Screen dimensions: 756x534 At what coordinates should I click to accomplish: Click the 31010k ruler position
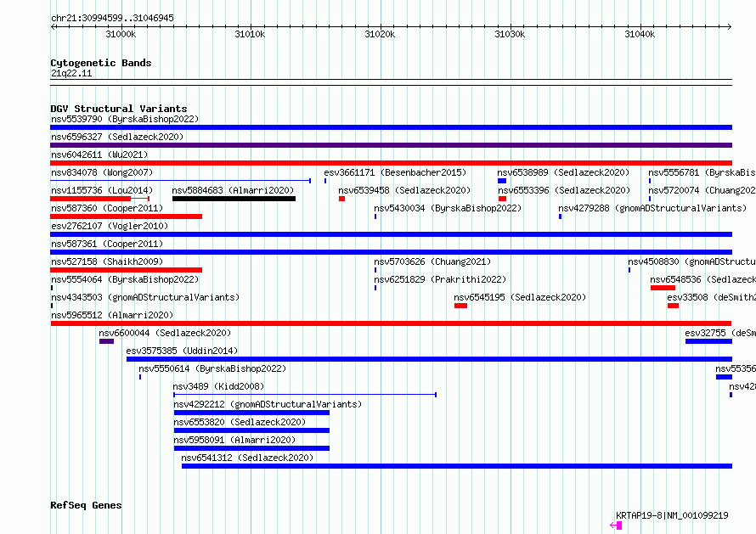pyautogui.click(x=250, y=34)
